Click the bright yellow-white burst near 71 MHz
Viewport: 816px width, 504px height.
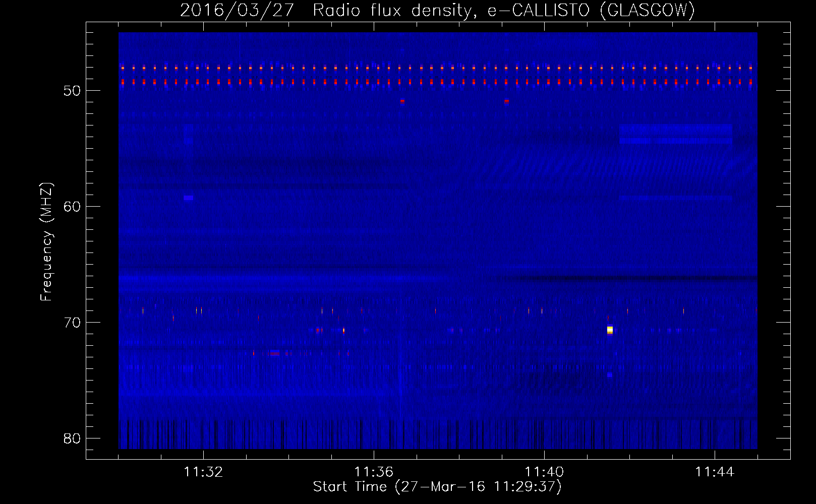tap(610, 330)
